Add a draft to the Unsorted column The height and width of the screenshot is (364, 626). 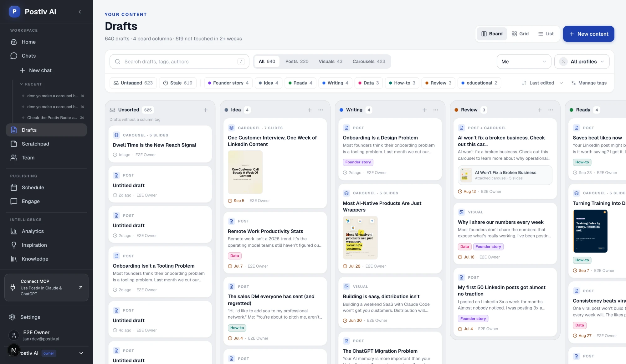(206, 110)
